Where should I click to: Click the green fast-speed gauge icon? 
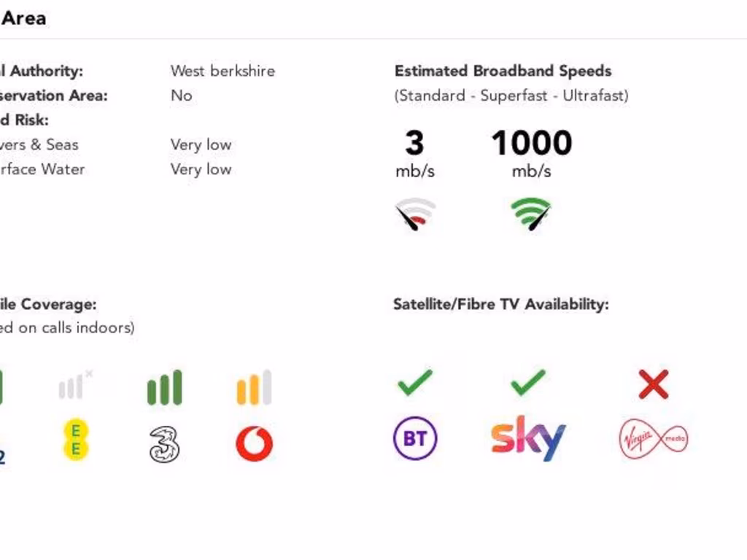[x=531, y=214]
